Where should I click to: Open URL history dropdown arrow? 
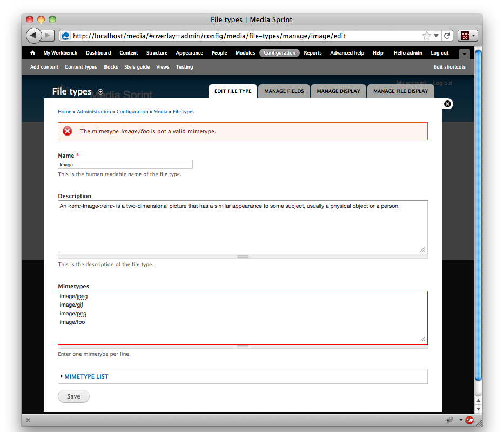(x=436, y=36)
